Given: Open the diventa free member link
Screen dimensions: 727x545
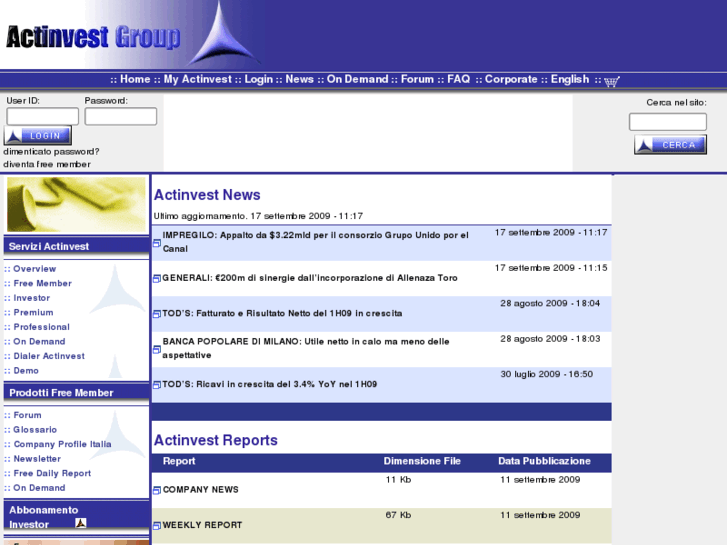Looking at the screenshot, I should (47, 164).
